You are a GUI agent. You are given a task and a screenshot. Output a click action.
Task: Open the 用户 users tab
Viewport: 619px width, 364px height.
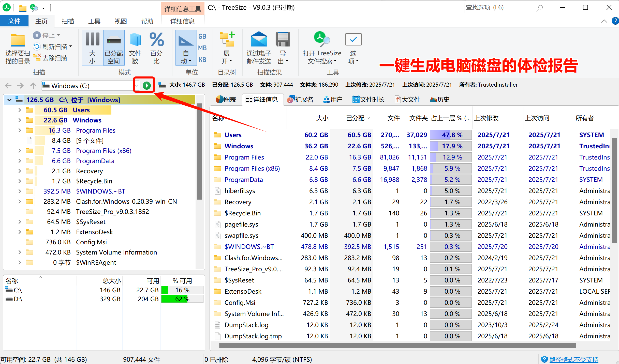click(333, 100)
